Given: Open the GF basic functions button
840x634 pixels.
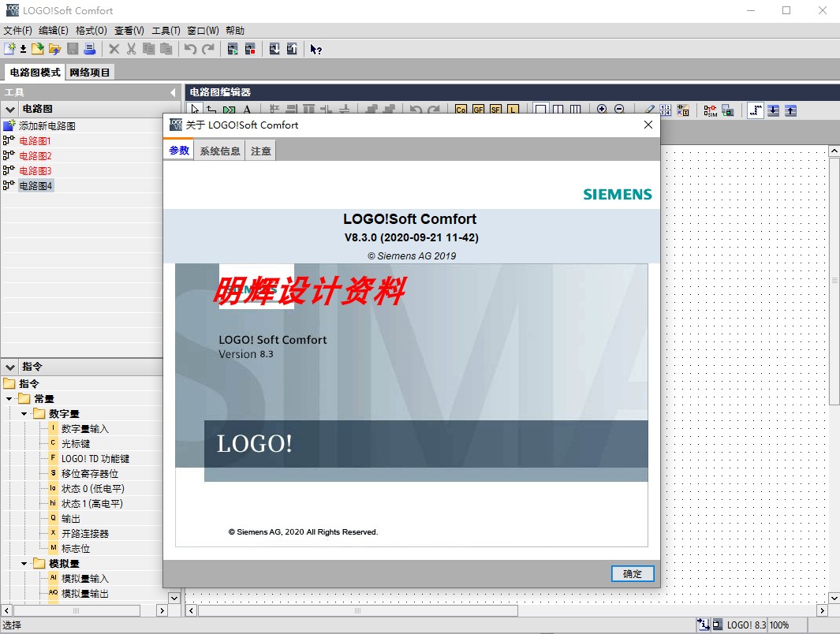Looking at the screenshot, I should 479,110.
